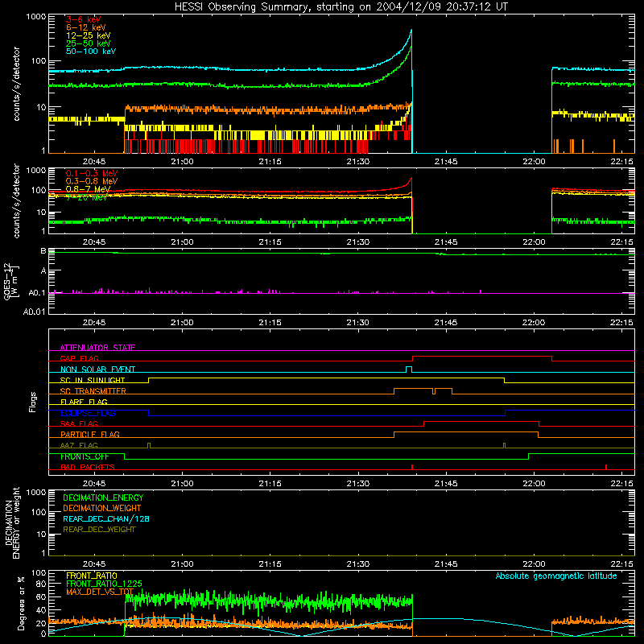This screenshot has width=644, height=644.
Task: Click the 22:00 tick label below decimation panel
Action: point(534,564)
